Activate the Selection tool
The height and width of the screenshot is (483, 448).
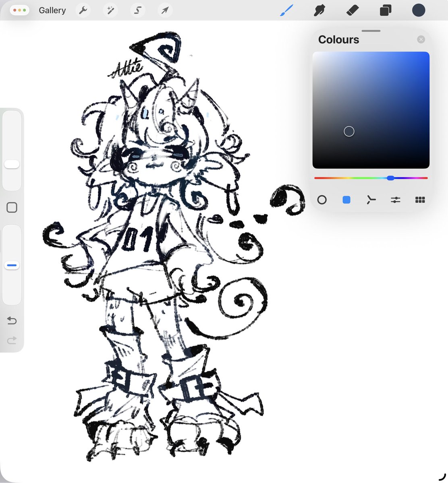click(137, 10)
